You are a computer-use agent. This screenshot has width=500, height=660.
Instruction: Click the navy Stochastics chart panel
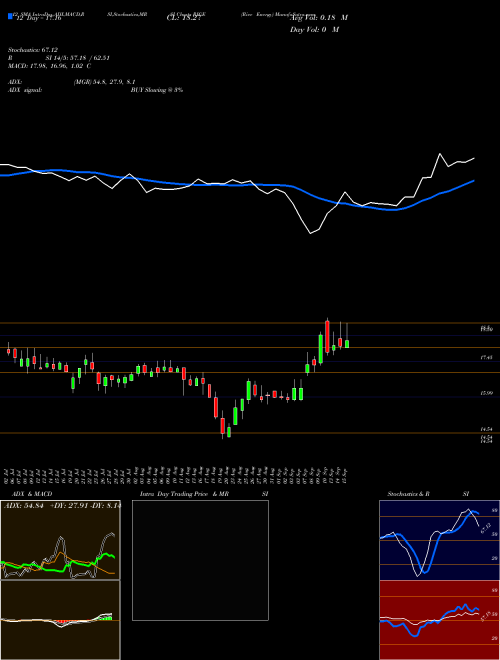coord(439,540)
